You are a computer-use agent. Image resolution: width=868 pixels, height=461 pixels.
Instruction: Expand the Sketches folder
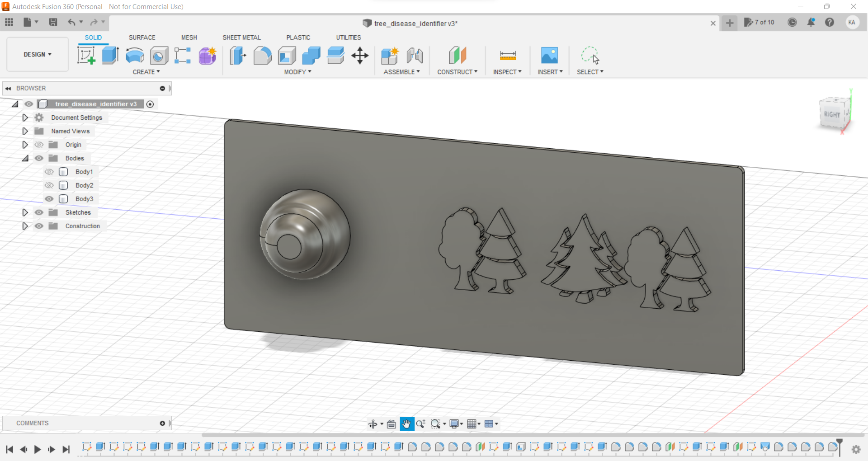[25, 212]
